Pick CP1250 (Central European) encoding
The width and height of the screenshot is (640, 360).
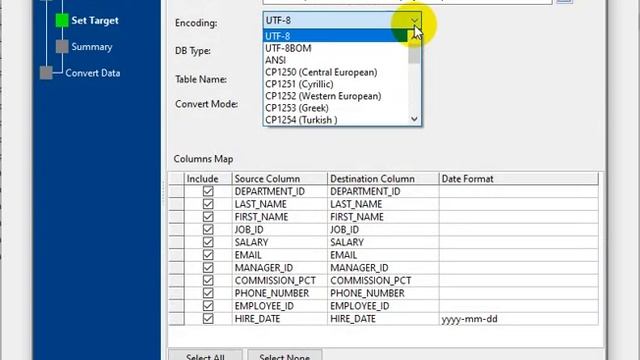coord(336,72)
